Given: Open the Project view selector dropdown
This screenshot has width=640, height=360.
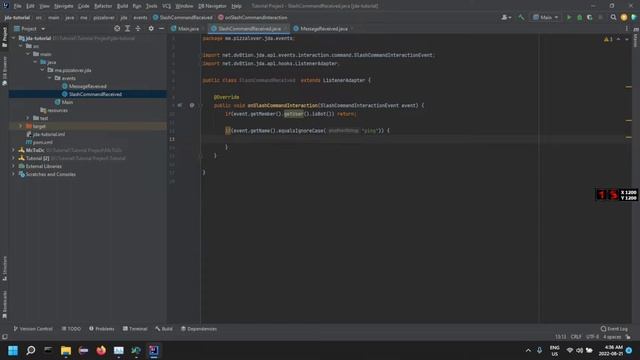Looking at the screenshot, I should 29,29.
